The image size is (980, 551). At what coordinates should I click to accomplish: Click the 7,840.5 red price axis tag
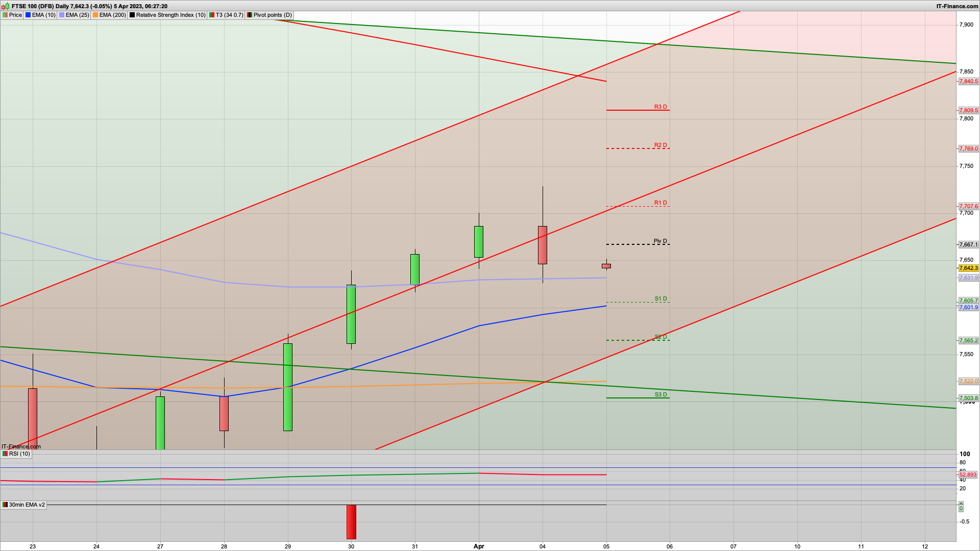click(968, 82)
